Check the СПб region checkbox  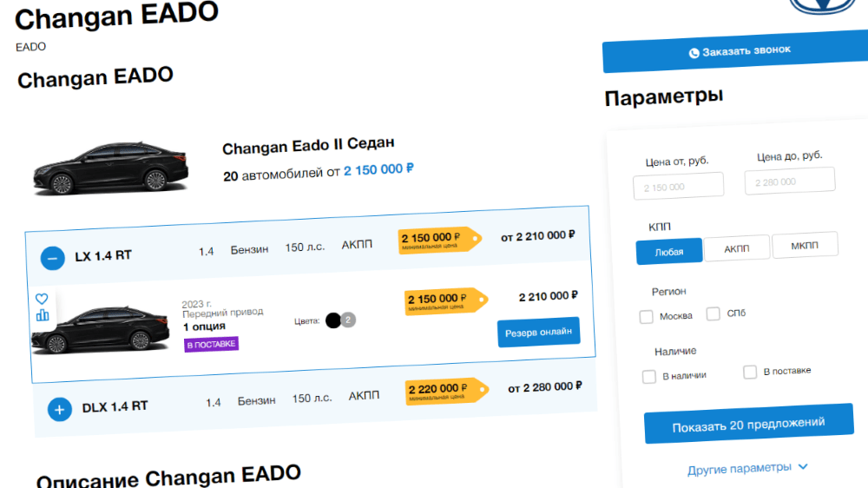pos(713,313)
